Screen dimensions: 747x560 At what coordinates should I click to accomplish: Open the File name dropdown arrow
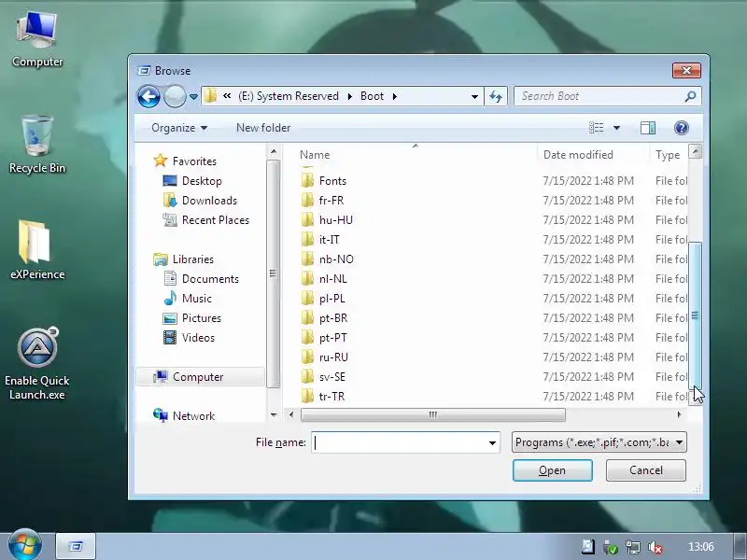tap(492, 442)
